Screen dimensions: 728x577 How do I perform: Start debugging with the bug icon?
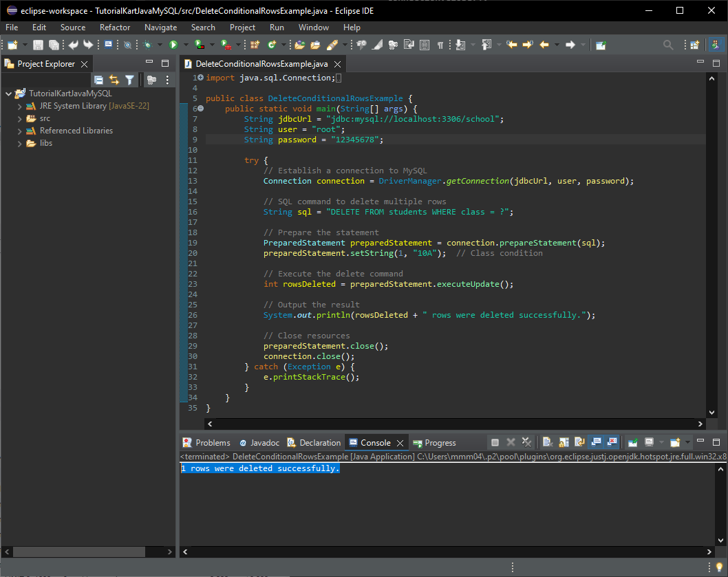pyautogui.click(x=147, y=45)
